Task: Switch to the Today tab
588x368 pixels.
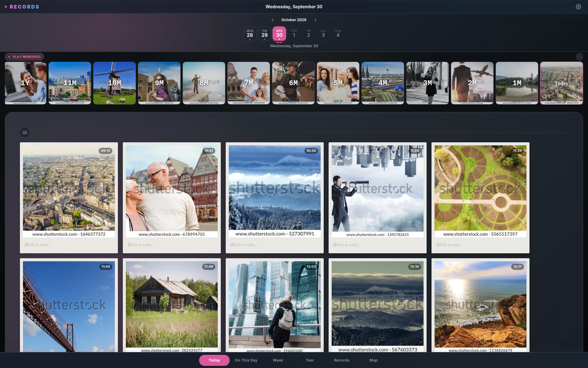Action: click(214, 360)
